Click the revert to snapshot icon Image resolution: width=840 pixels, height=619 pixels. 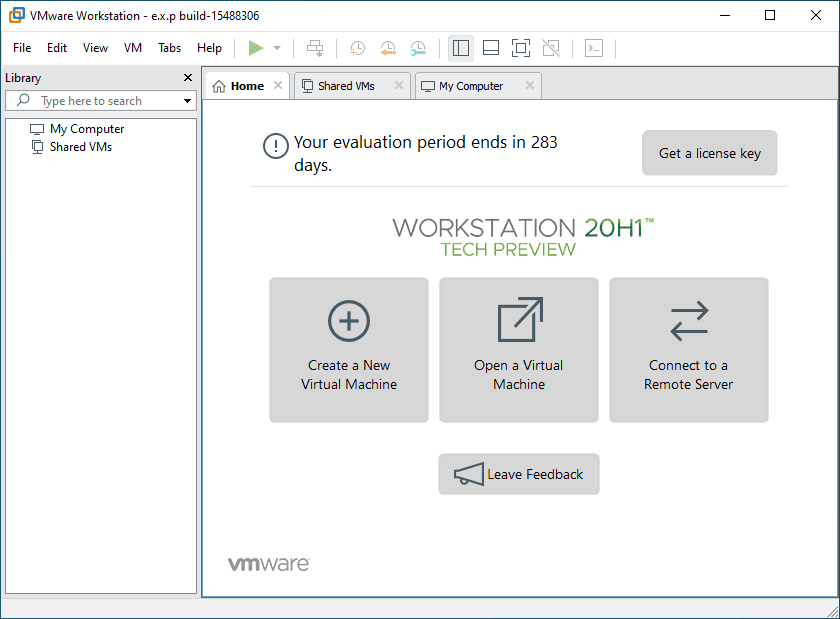point(388,48)
